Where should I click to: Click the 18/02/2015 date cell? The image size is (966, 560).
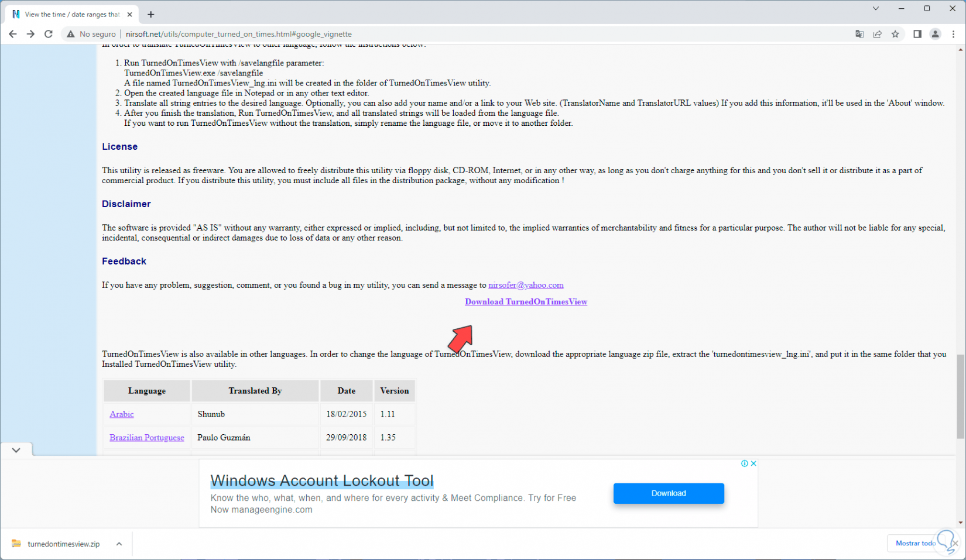coord(347,414)
